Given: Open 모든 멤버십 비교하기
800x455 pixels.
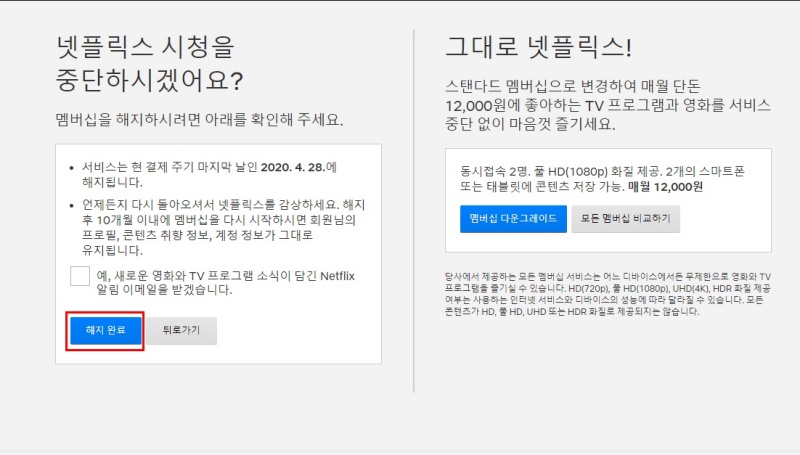Looking at the screenshot, I should [x=626, y=219].
